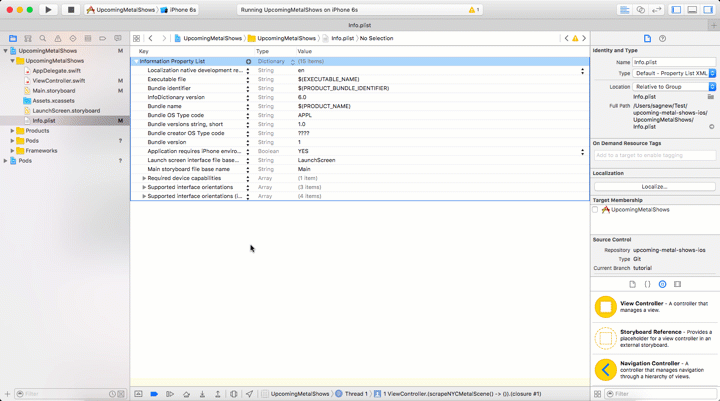Toggle breakpoints in debug bar
This screenshot has height=401, width=720.
[154, 394]
